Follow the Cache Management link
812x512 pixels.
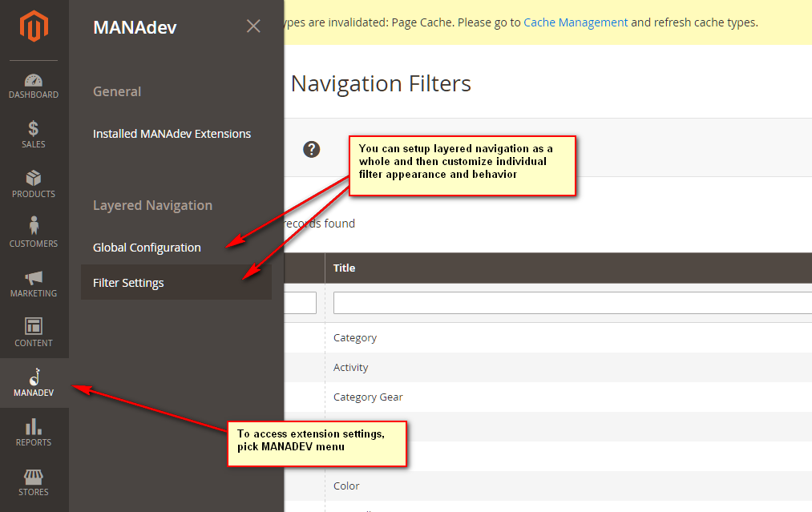[576, 22]
